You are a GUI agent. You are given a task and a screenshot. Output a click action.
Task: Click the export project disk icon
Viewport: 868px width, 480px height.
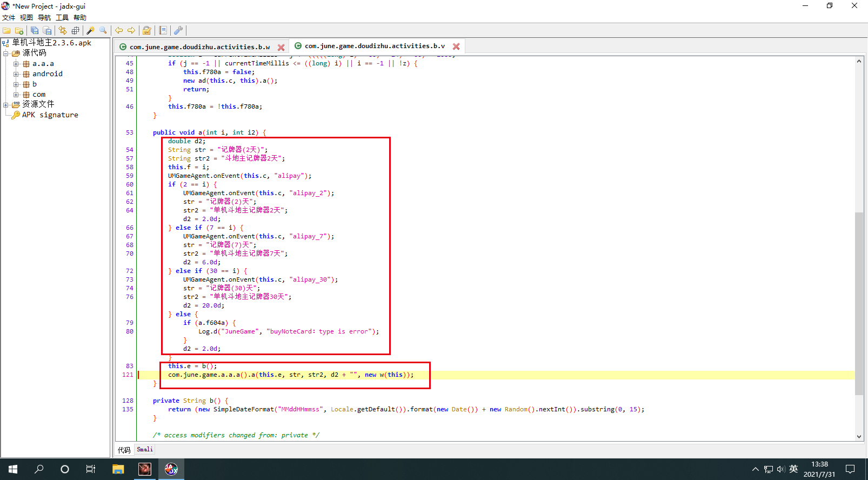pos(47,31)
